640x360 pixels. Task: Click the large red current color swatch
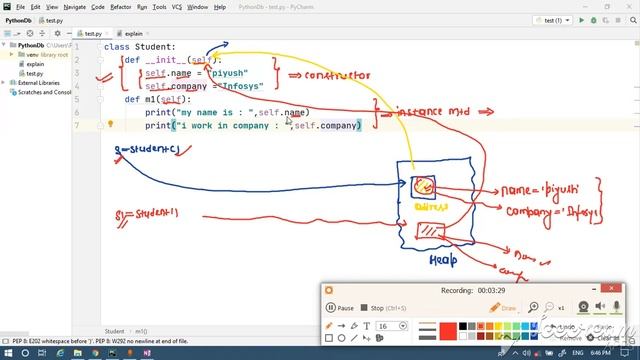click(448, 331)
